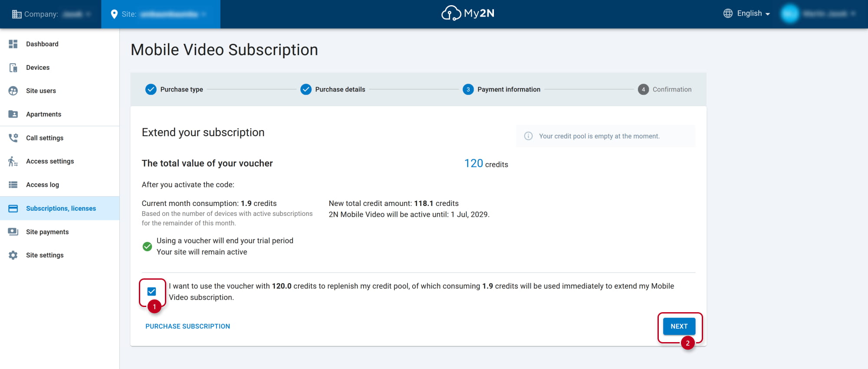Screen dimensions: 868x369
Task: Click 'Extend your subscription' heading
Action: click(203, 132)
